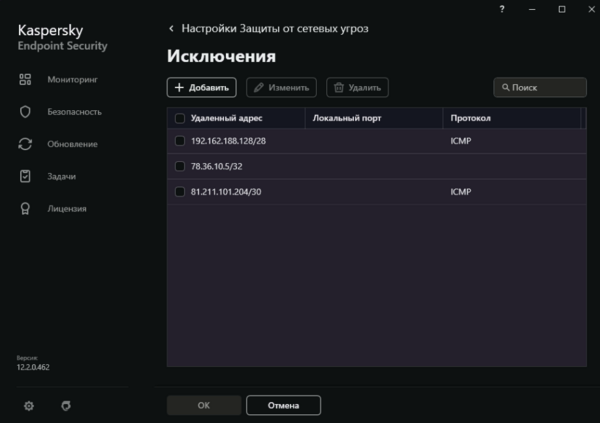Select the 81.211.101.204/30 address text
The image size is (600, 423).
point(226,192)
